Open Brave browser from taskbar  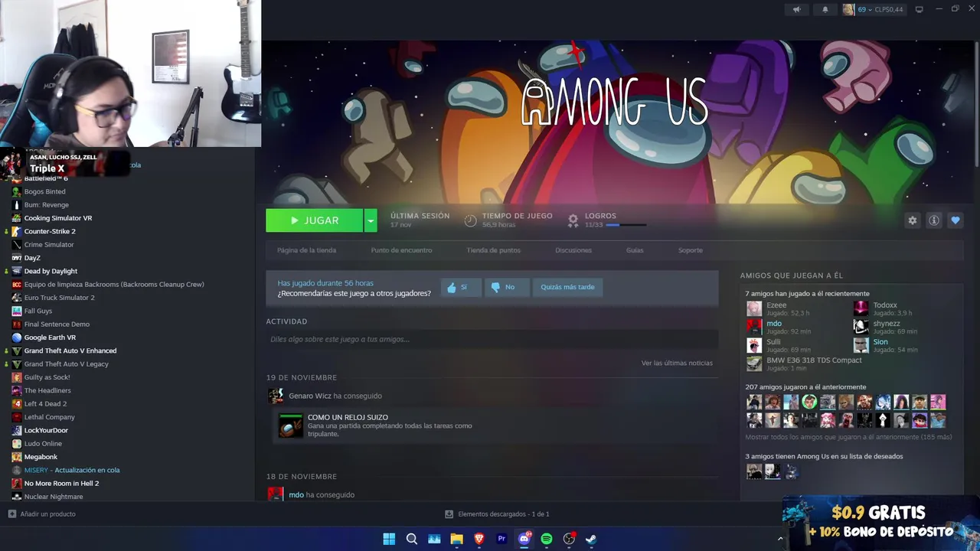479,539
